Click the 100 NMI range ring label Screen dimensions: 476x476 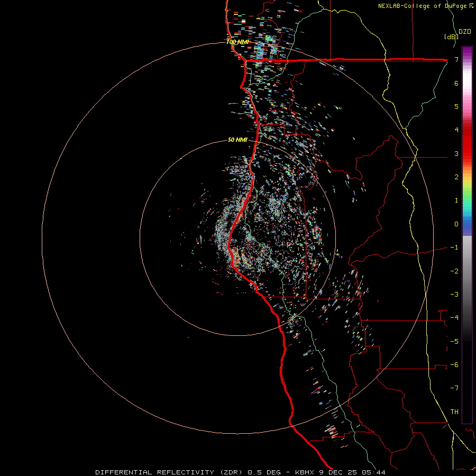pyautogui.click(x=237, y=42)
